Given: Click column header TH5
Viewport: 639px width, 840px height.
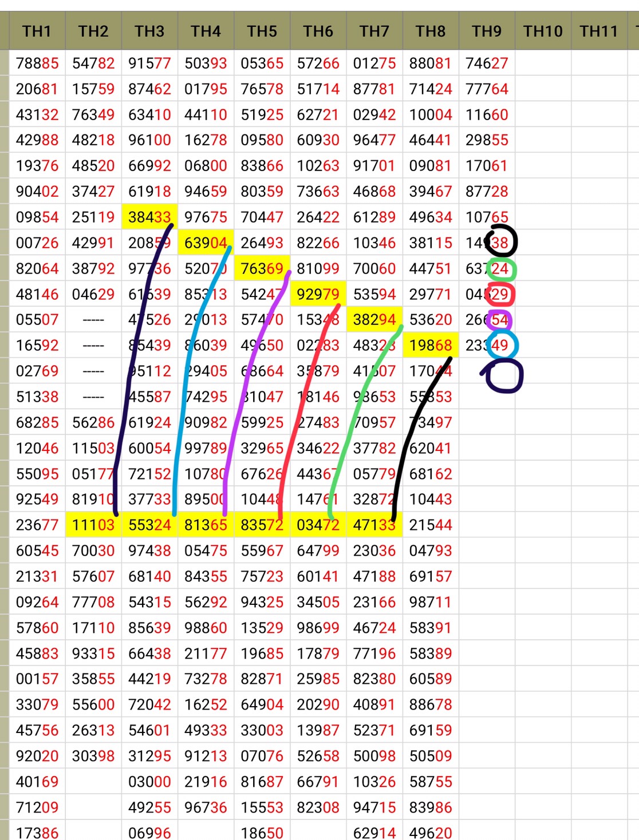Looking at the screenshot, I should point(262,30).
